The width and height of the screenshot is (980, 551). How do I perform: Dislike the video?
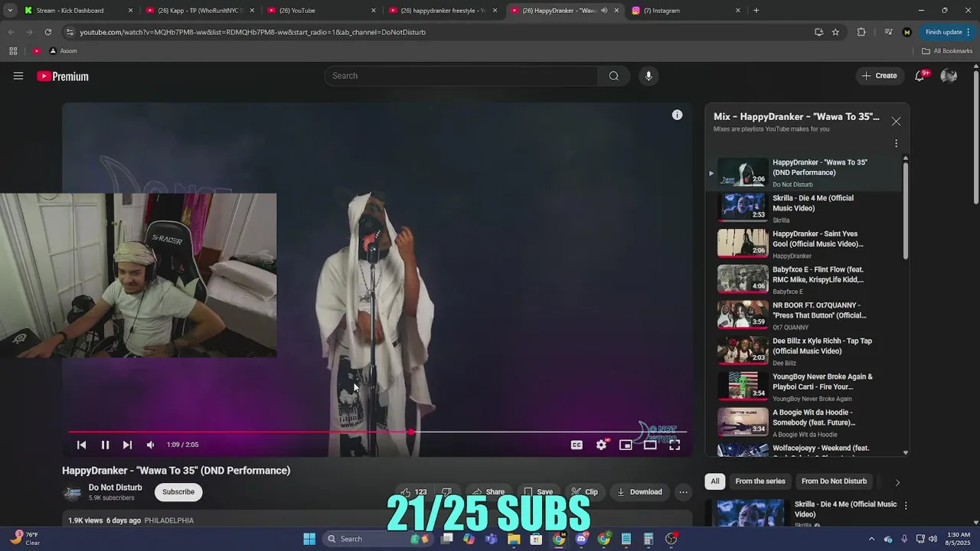(447, 492)
